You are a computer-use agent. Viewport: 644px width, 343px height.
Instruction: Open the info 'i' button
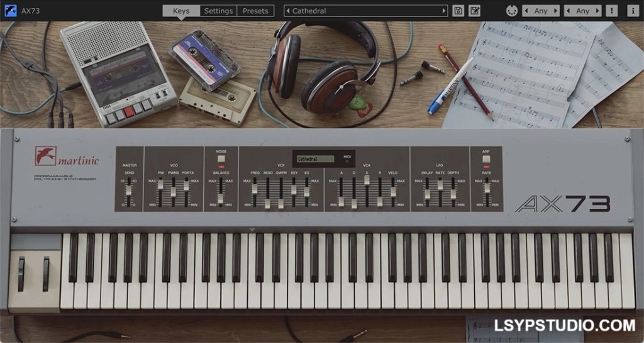point(633,11)
